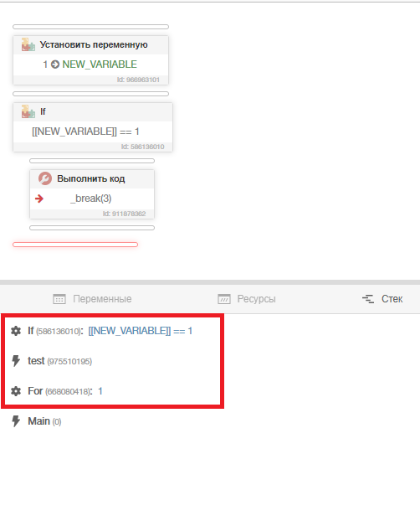Open the blue [[NEW_VARIABLE]] == 1 expression link
This screenshot has height=521, width=420.
[140, 331]
